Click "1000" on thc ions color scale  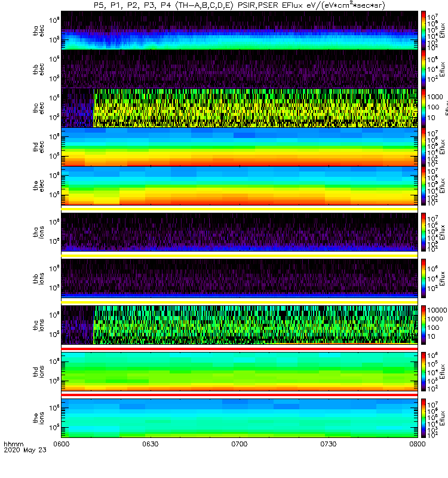point(435,319)
